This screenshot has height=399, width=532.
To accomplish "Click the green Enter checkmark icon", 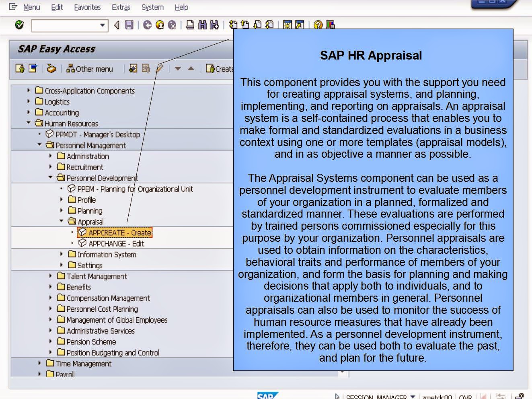I will tap(18, 25).
